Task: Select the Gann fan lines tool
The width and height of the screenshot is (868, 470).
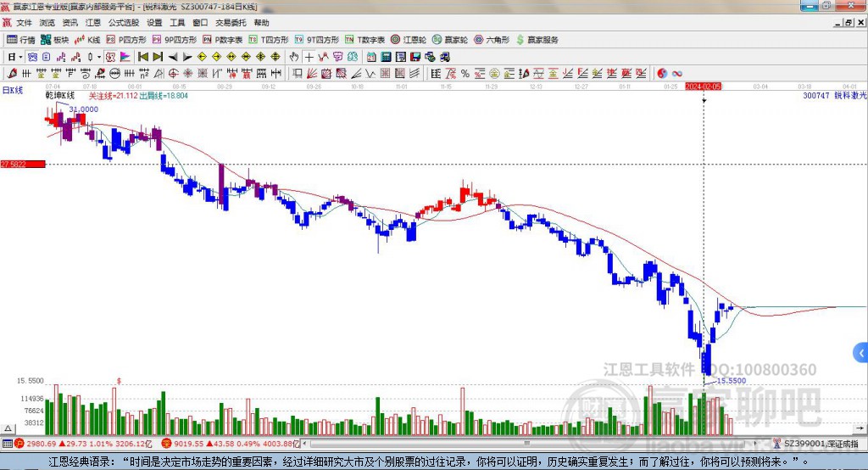Action: [x=312, y=73]
